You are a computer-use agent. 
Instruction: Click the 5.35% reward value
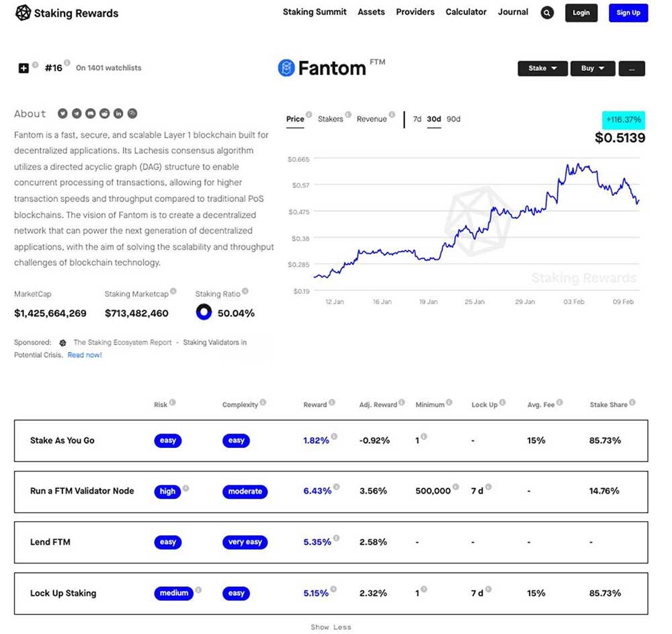[317, 542]
